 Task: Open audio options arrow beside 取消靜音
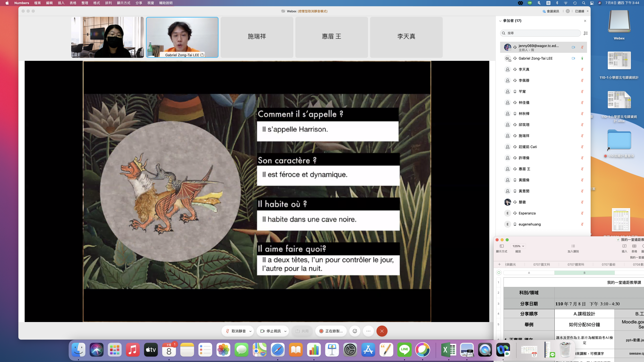pyautogui.click(x=250, y=331)
